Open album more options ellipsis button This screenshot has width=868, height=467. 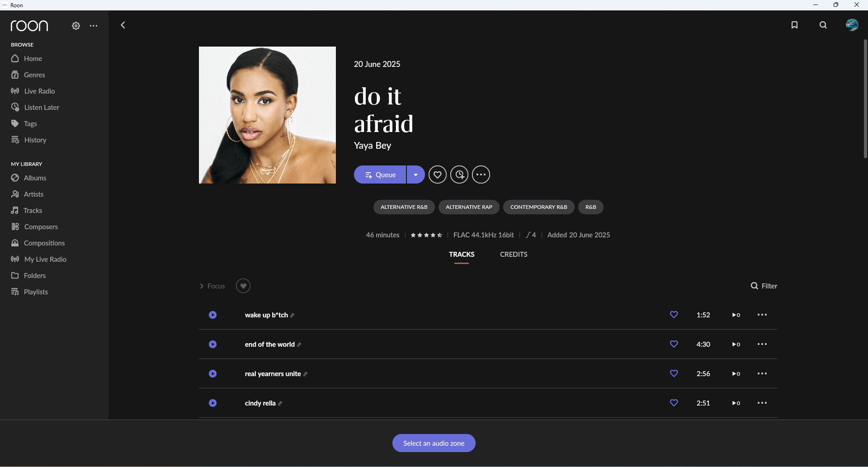[481, 175]
